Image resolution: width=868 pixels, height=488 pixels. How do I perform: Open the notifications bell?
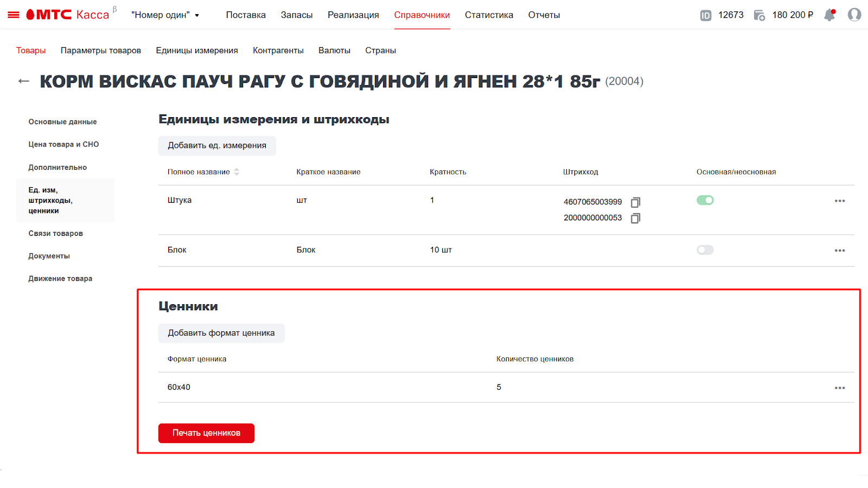829,15
